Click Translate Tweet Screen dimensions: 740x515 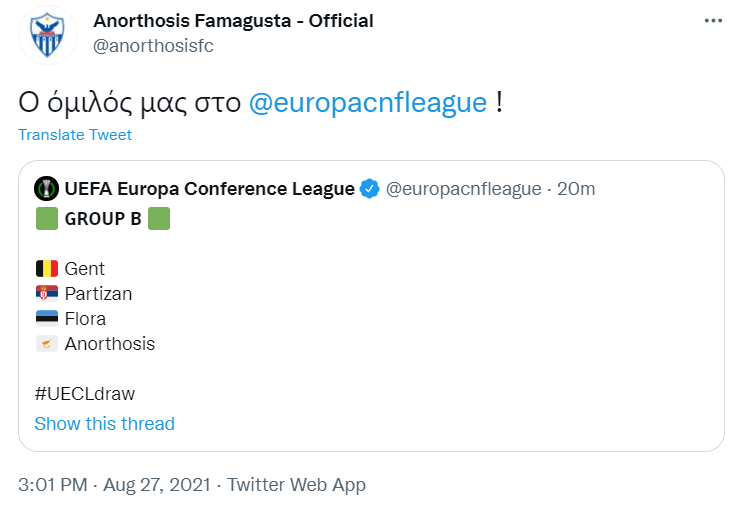[75, 135]
